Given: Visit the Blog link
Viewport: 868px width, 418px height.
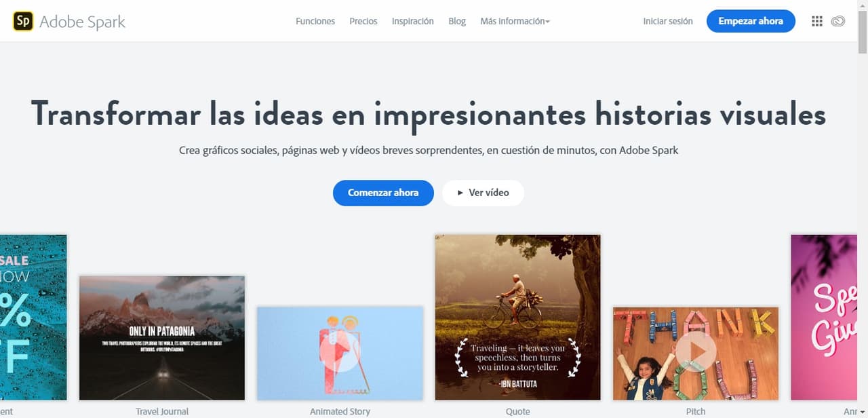Looking at the screenshot, I should coord(457,21).
